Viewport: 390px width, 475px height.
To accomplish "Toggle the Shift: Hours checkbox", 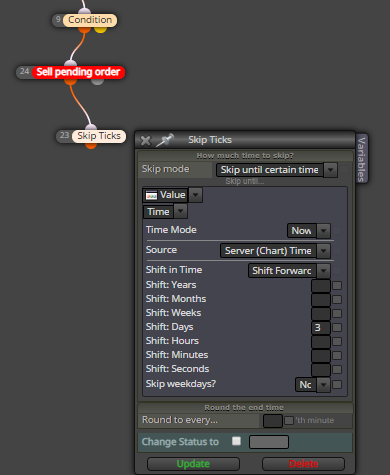I will pos(337,342).
